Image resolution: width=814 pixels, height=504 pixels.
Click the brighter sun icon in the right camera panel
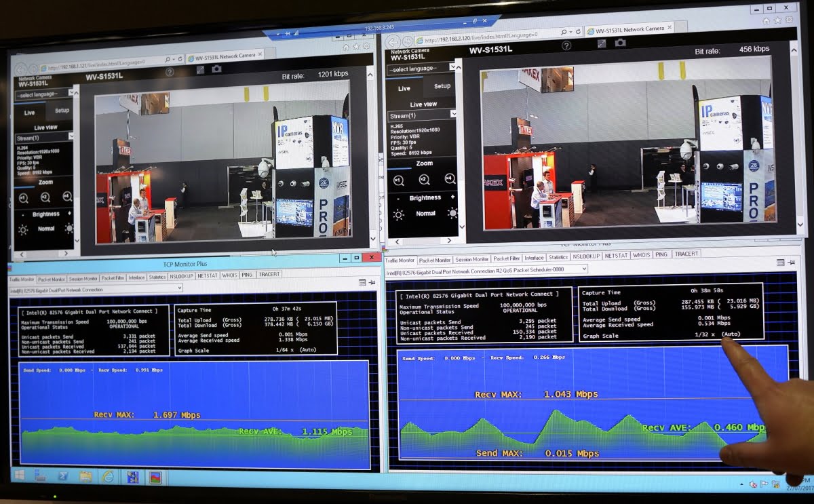point(452,213)
